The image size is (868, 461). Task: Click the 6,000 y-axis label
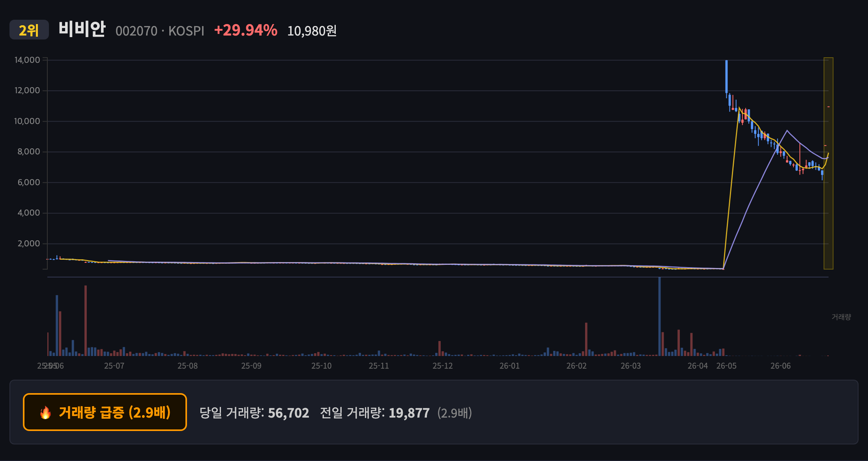point(29,182)
